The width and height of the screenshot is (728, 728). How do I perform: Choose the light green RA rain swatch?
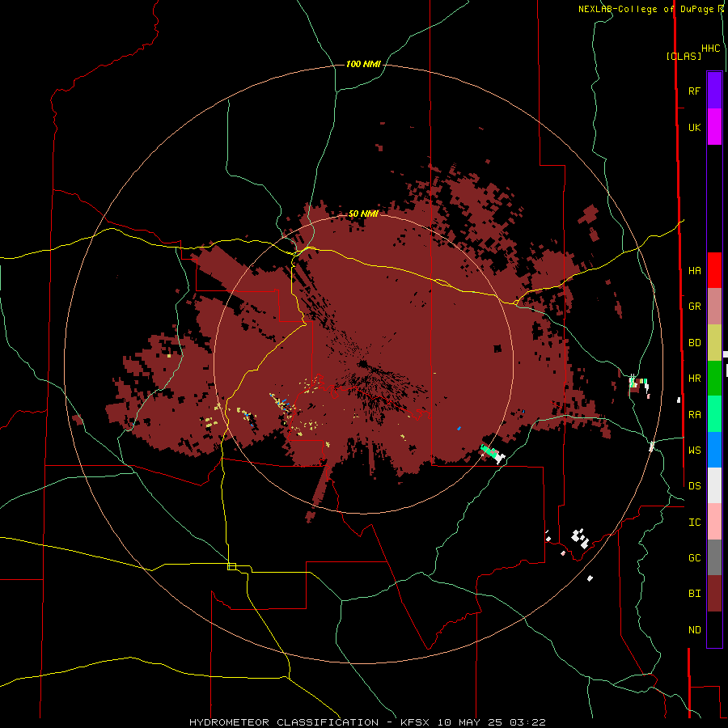(714, 414)
